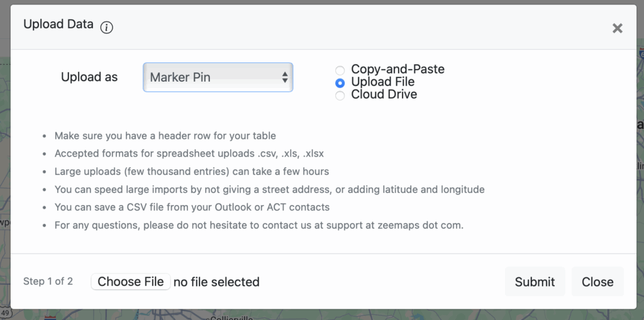Click the support contact instruction line
This screenshot has height=320, width=644.
click(258, 224)
